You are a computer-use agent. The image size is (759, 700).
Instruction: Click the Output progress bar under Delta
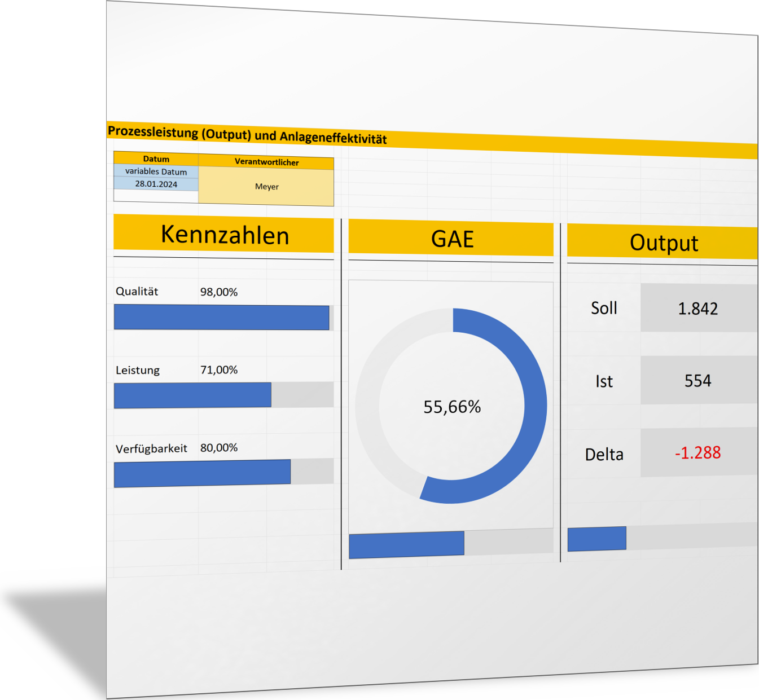click(596, 539)
